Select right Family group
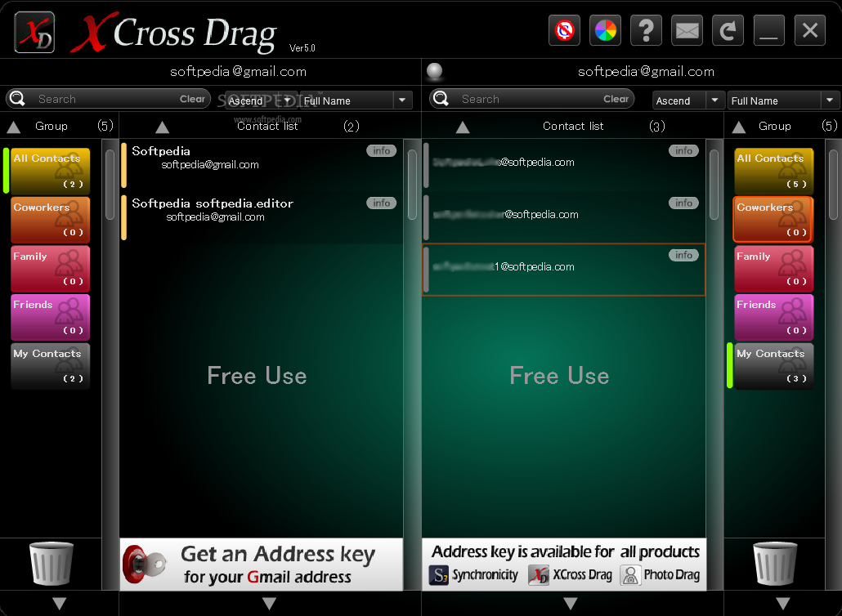 click(774, 269)
